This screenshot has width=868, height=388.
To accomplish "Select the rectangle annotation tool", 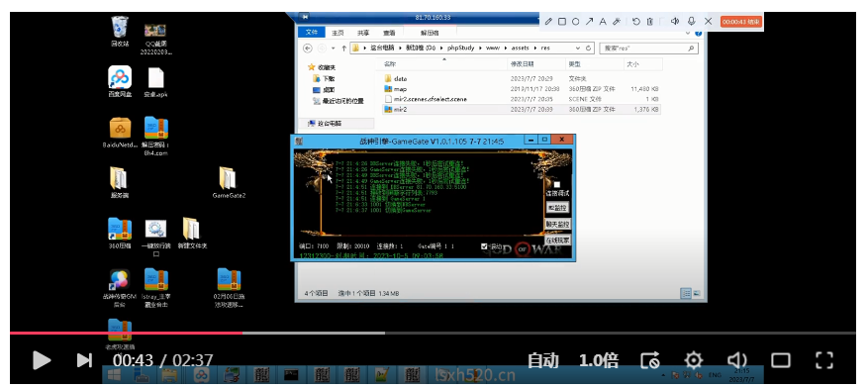I will (x=562, y=22).
